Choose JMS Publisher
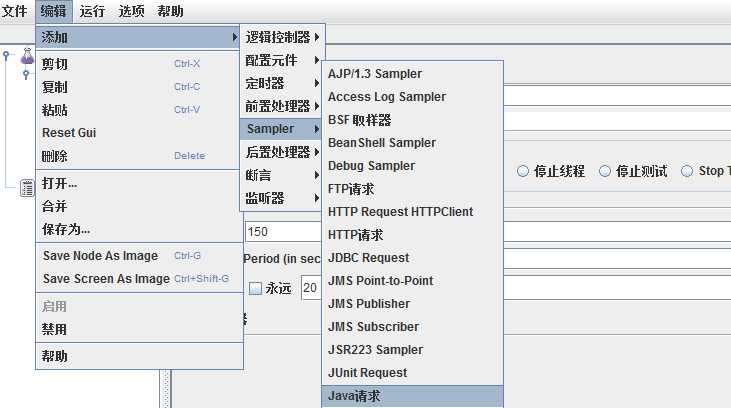 coord(413,304)
